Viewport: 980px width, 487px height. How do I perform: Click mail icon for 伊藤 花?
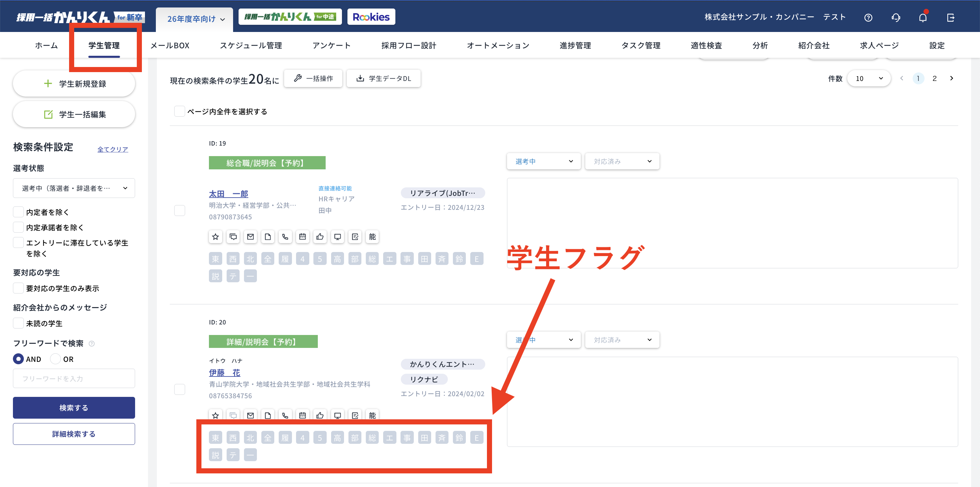(250, 415)
